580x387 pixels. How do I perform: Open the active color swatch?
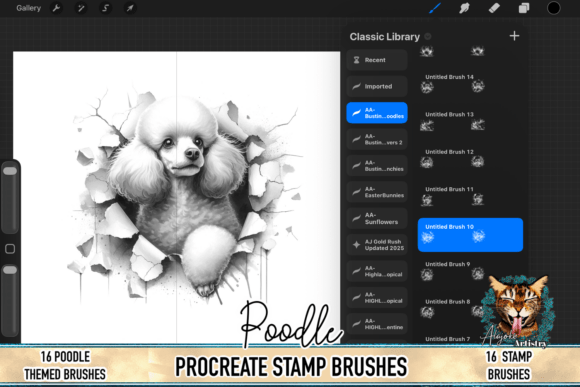(x=553, y=8)
